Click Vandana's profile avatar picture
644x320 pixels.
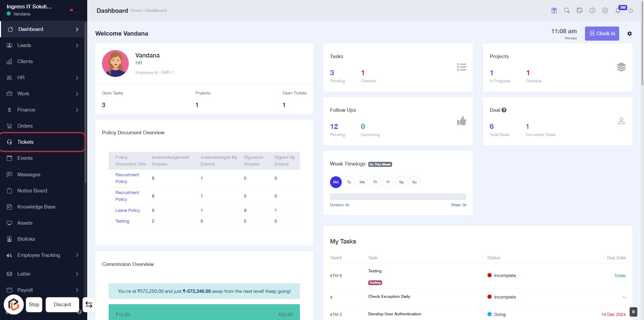[115, 63]
